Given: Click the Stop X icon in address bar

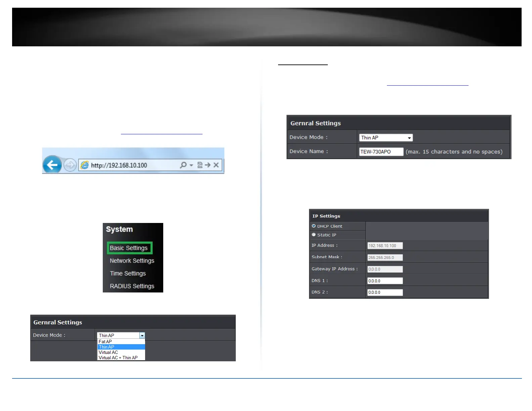Looking at the screenshot, I should (x=216, y=165).
